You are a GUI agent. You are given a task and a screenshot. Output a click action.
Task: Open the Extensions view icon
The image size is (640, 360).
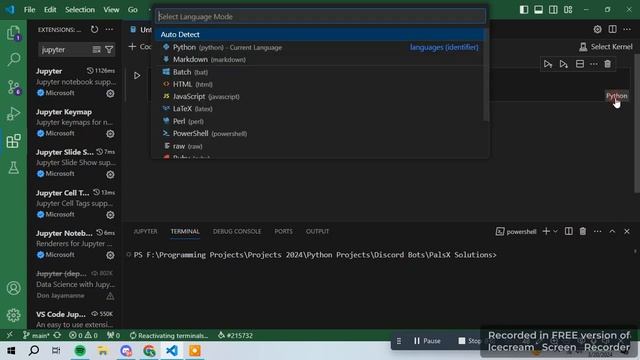click(13, 141)
